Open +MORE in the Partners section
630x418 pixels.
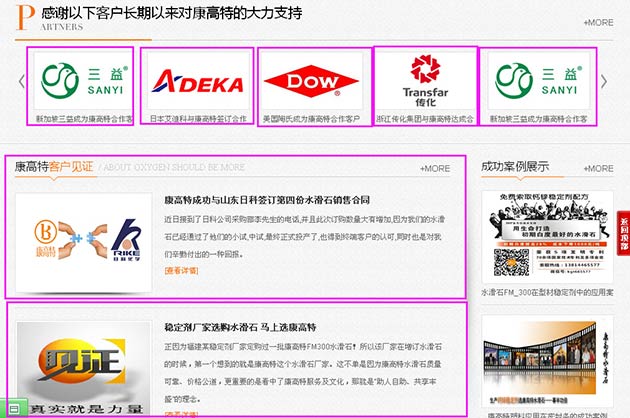click(599, 22)
